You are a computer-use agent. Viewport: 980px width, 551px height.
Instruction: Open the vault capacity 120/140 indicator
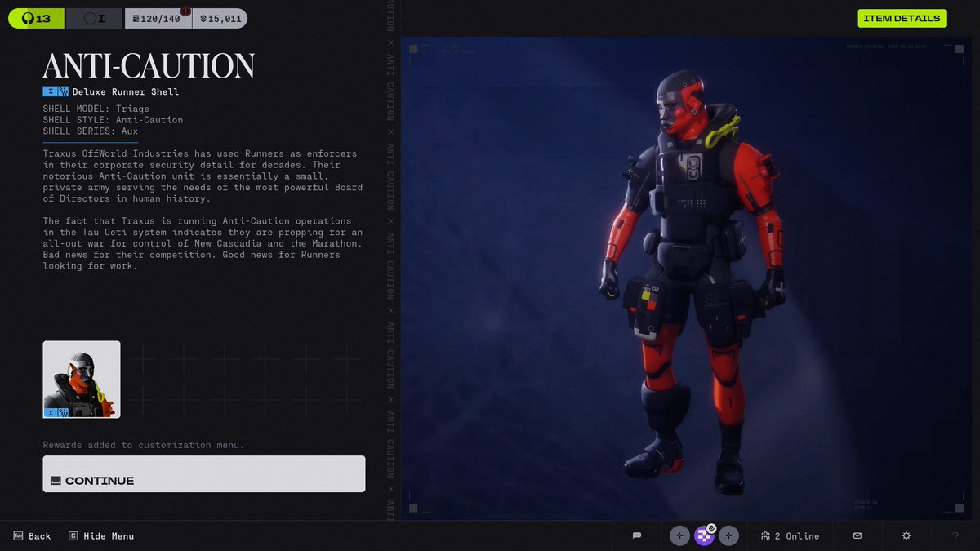(158, 18)
